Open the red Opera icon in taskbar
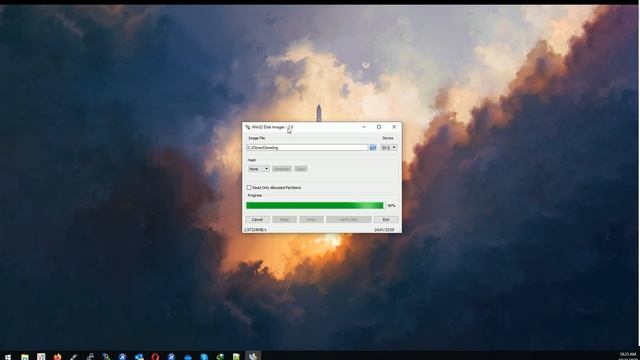 (155, 357)
